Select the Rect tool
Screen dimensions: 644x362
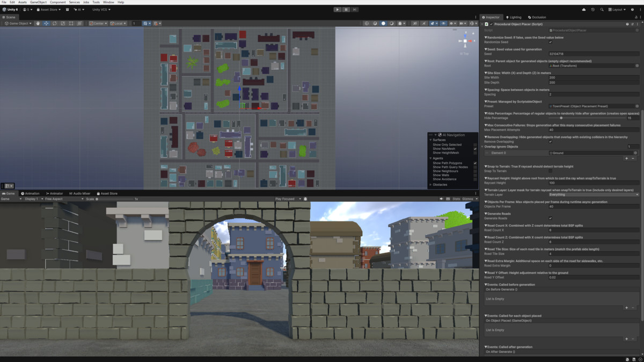coord(71,24)
